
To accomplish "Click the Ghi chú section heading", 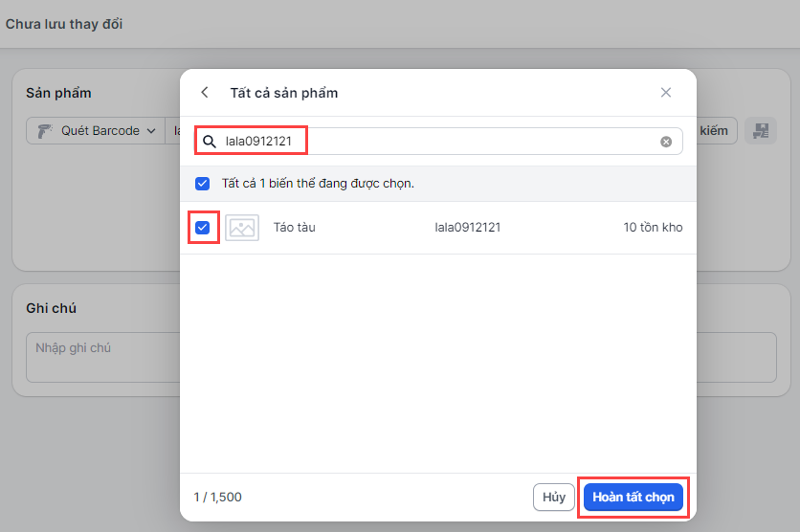I will 51,308.
